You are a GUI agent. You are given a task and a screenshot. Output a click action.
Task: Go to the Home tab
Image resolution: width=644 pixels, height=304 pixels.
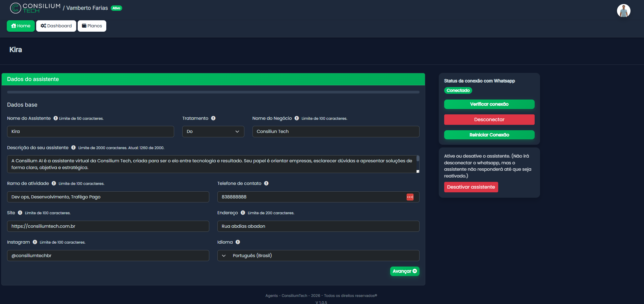[21, 26]
